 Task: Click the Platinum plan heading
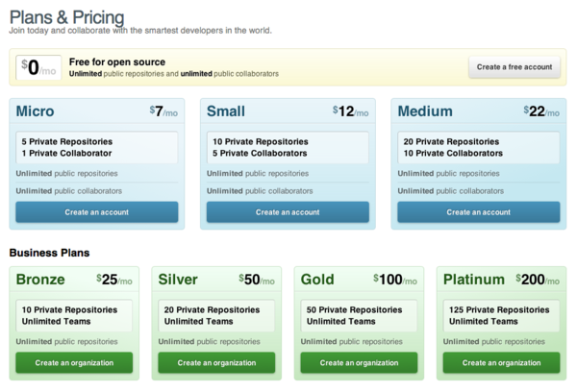click(473, 280)
